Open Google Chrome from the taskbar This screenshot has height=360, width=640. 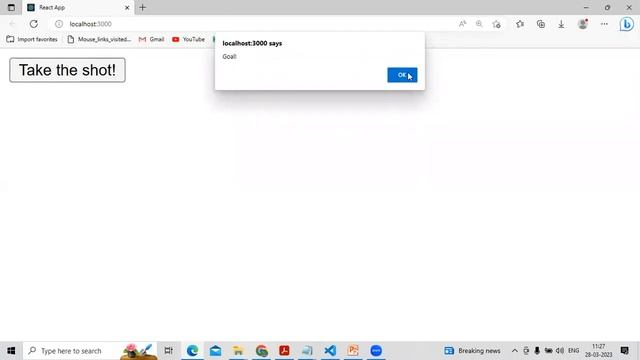pos(262,351)
